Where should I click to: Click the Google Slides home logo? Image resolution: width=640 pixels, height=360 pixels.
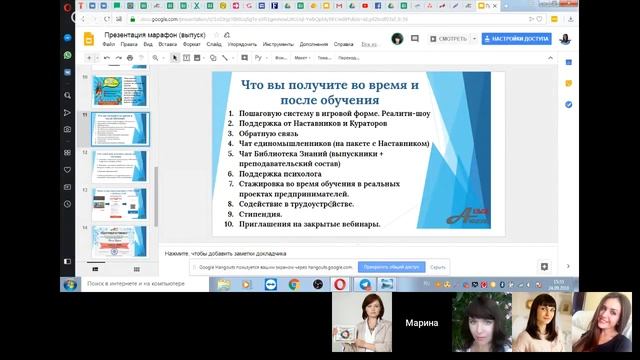click(x=89, y=39)
